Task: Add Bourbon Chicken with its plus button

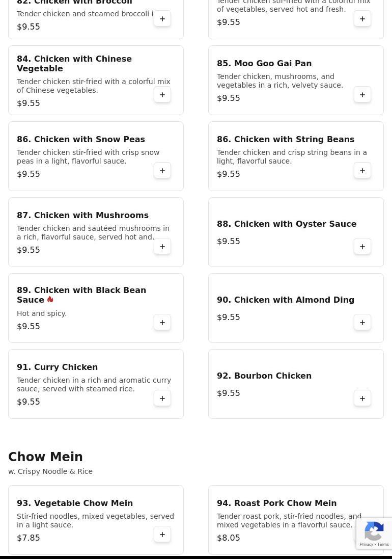Action: click(x=362, y=398)
